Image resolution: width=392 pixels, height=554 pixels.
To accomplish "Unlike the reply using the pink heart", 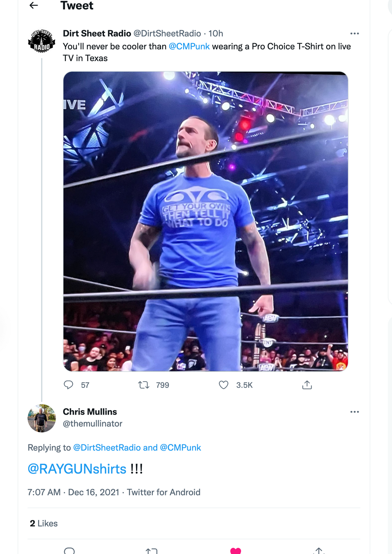I will point(236,551).
